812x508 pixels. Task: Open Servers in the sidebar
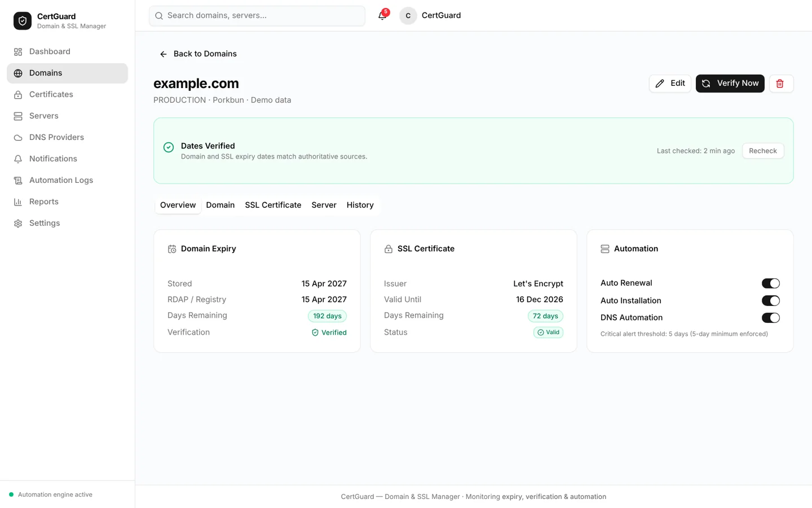(x=68, y=116)
